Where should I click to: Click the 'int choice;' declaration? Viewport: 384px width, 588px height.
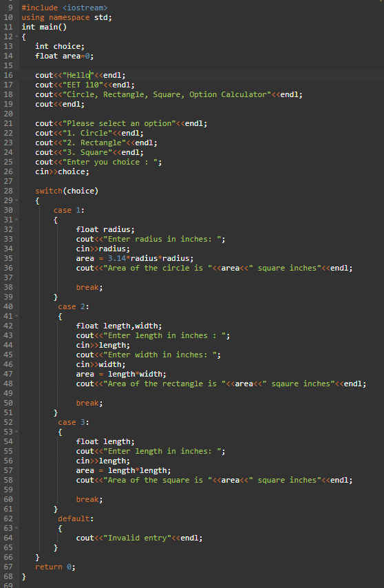(x=60, y=46)
